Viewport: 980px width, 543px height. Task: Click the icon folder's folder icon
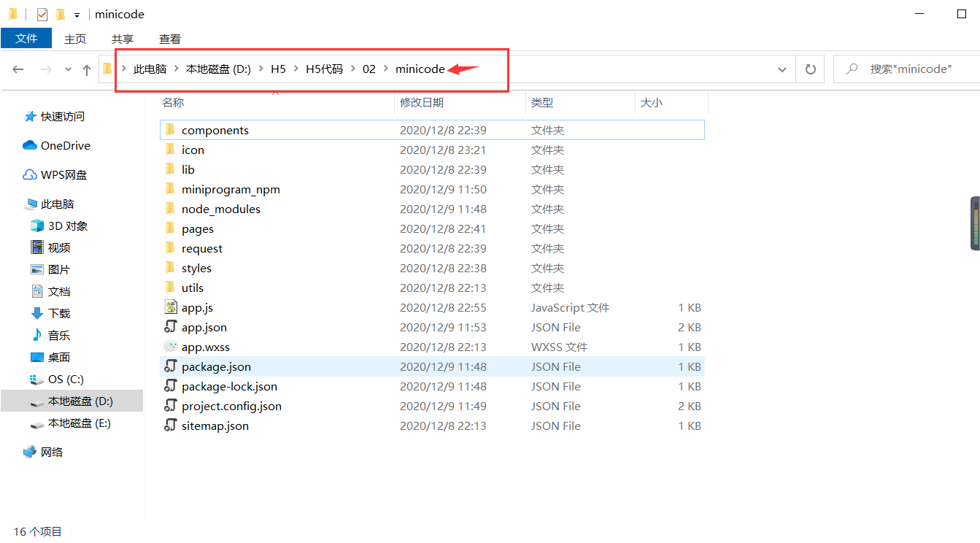171,150
